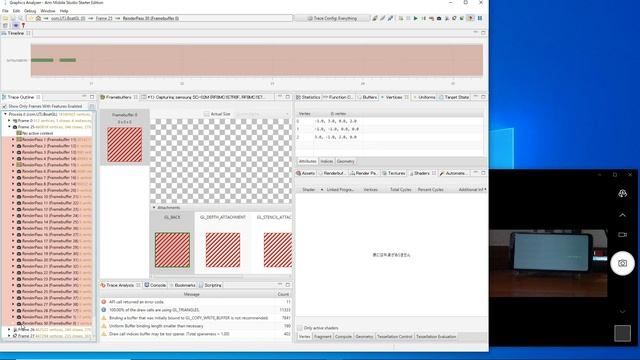Select the Fragment shader tab

click(x=322, y=336)
